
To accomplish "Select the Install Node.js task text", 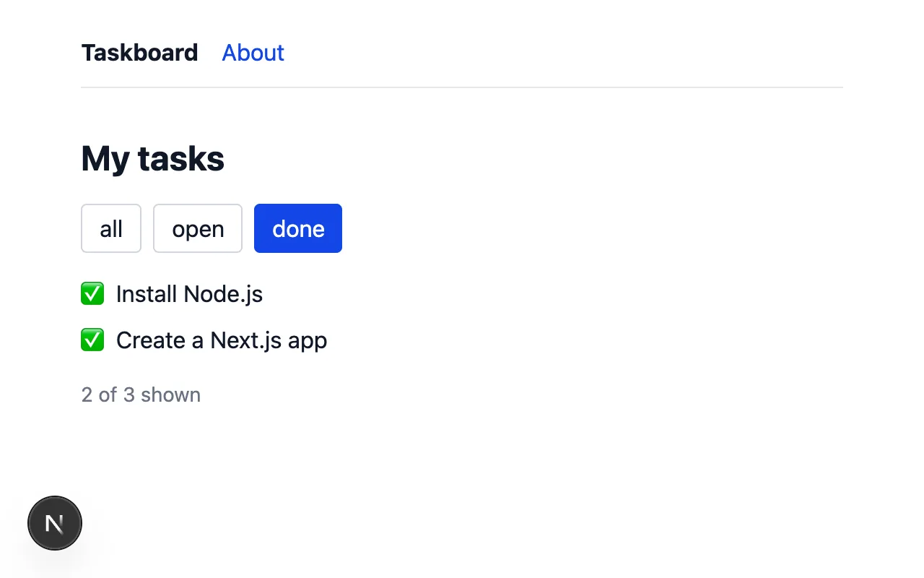I will pos(189,294).
